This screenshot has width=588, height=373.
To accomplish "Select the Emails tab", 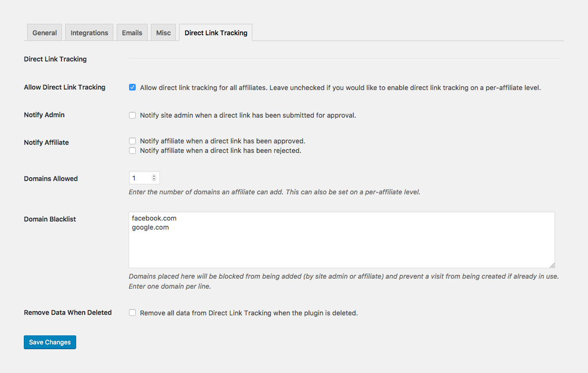I will 132,32.
